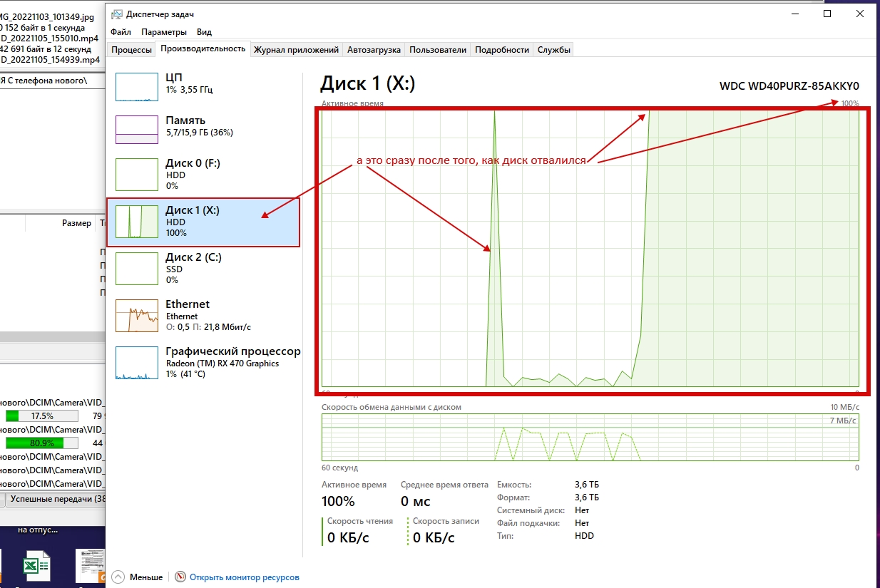Maximize the Диспетчер задач window

tap(827, 14)
